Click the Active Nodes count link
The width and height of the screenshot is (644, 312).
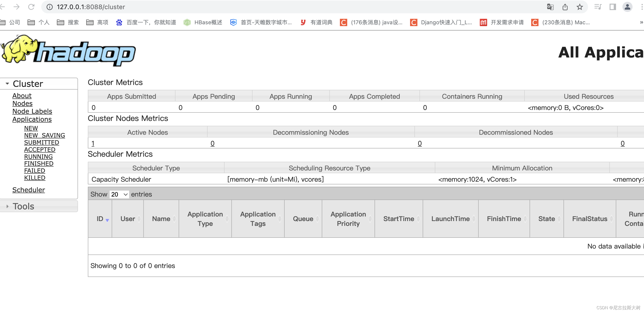[x=93, y=143]
